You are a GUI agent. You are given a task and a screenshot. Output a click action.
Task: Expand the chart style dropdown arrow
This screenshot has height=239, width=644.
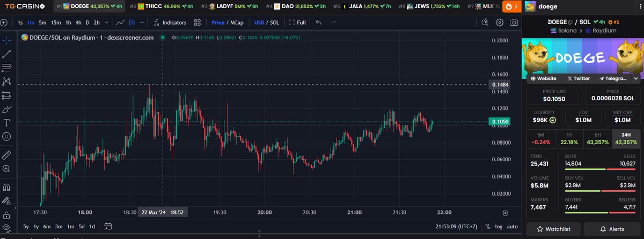pyautogui.click(x=141, y=23)
